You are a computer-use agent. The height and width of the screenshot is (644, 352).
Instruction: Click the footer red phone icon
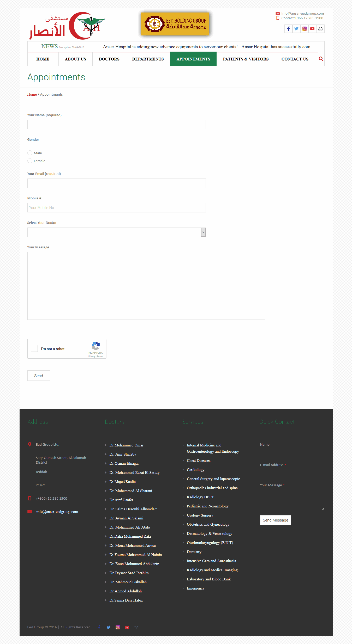point(30,498)
